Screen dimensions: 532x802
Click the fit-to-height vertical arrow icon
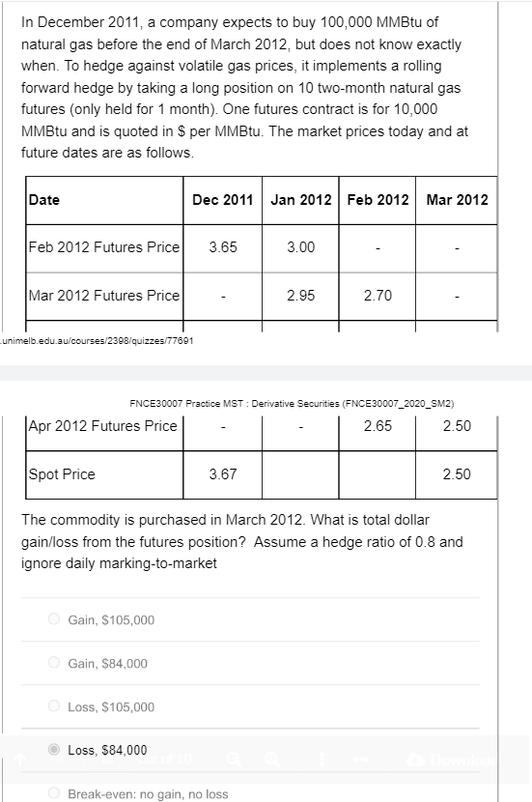(x=322, y=759)
